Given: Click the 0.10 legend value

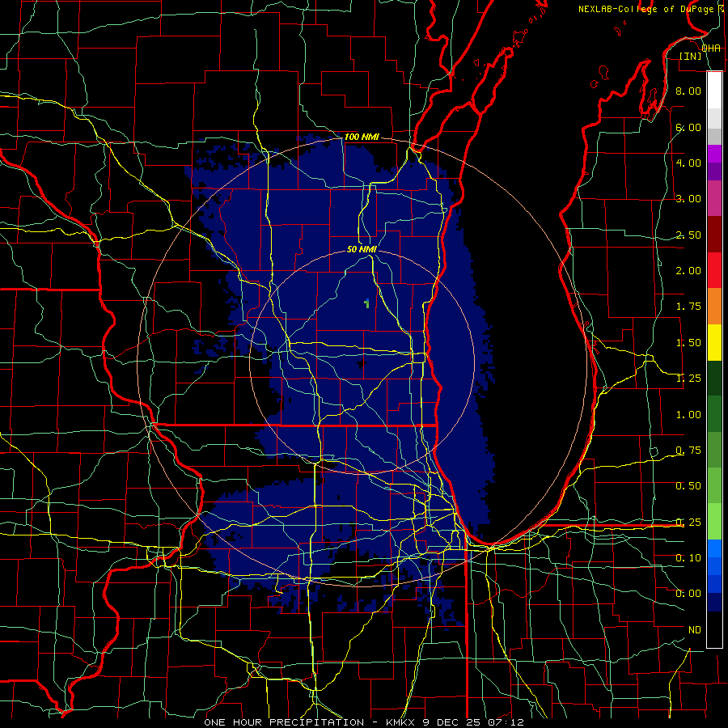Looking at the screenshot, I should coord(688,558).
